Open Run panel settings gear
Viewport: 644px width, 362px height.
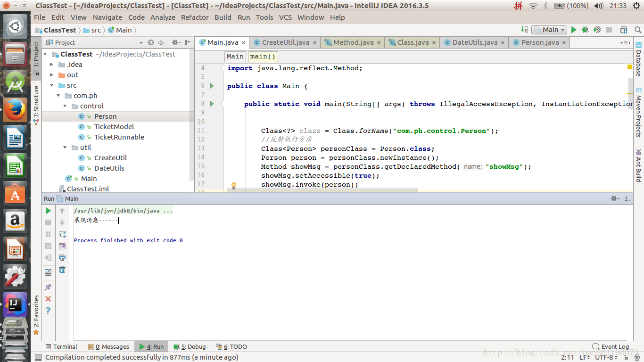pyautogui.click(x=615, y=198)
